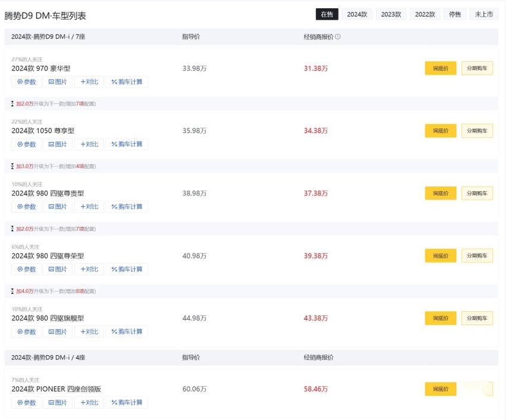
Task: Open 图片 for 980 四驱尊贵型
Action: coord(58,207)
